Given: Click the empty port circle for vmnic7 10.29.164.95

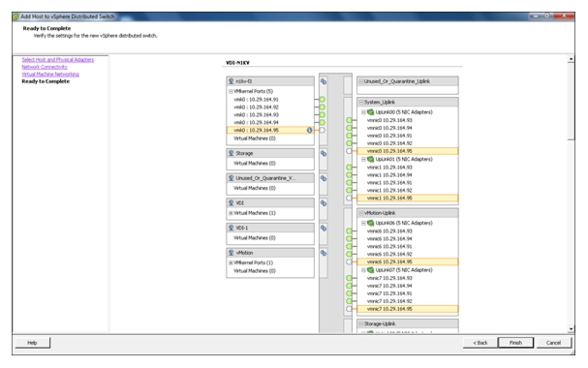Looking at the screenshot, I should coord(349,309).
